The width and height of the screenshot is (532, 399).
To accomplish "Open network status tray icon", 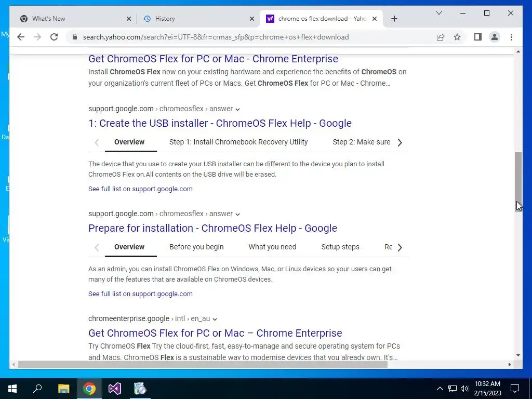I will click(453, 389).
